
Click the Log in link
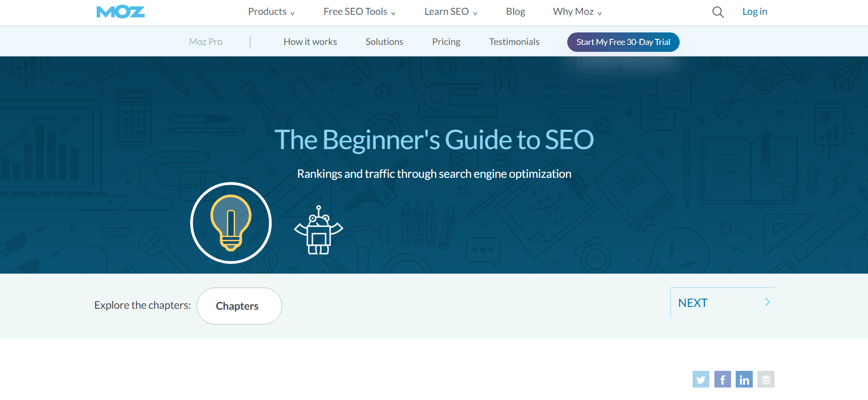coord(754,12)
